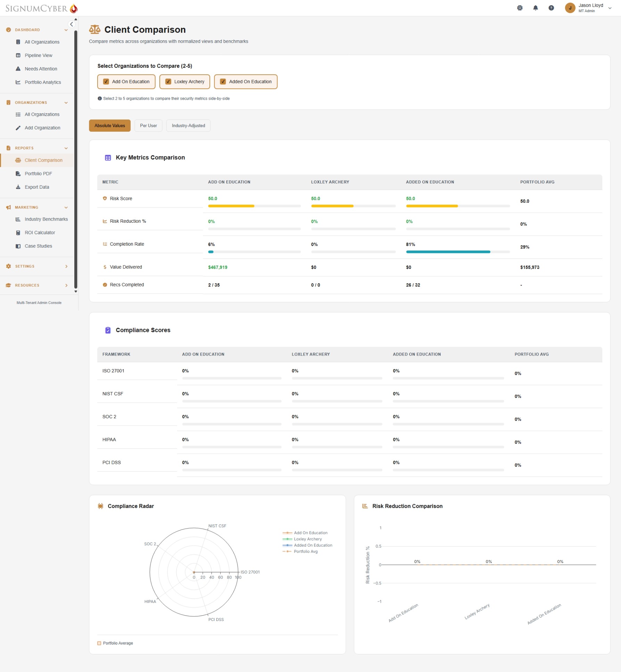Image resolution: width=621 pixels, height=672 pixels.
Task: Open the Jason Lloyd account dropdown
Action: tap(610, 8)
